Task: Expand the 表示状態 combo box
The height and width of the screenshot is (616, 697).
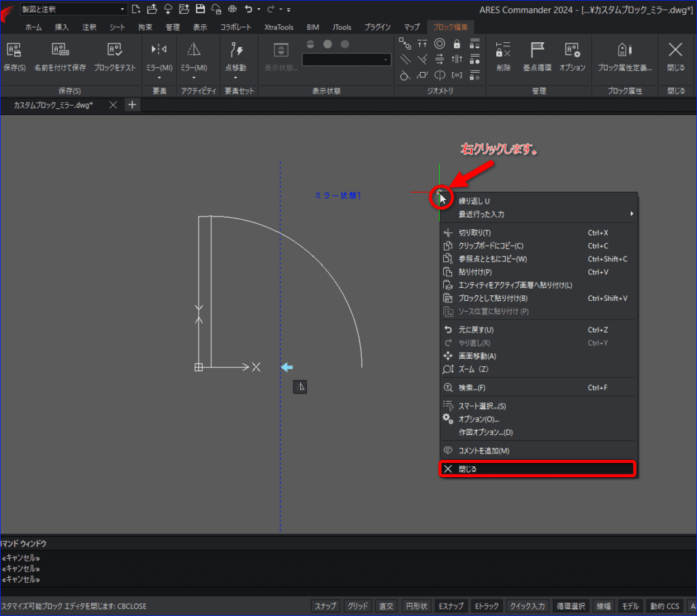Action: click(346, 59)
